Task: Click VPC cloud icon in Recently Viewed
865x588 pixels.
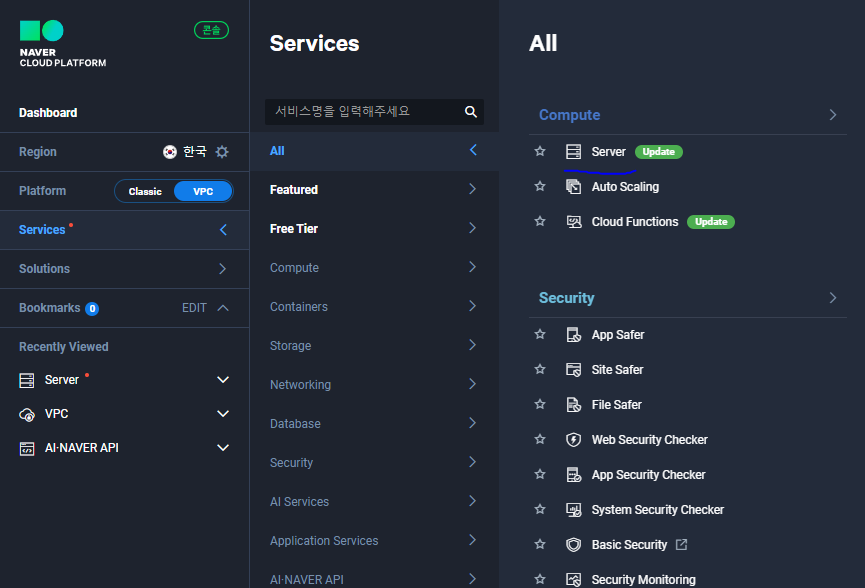Action: click(x=26, y=414)
